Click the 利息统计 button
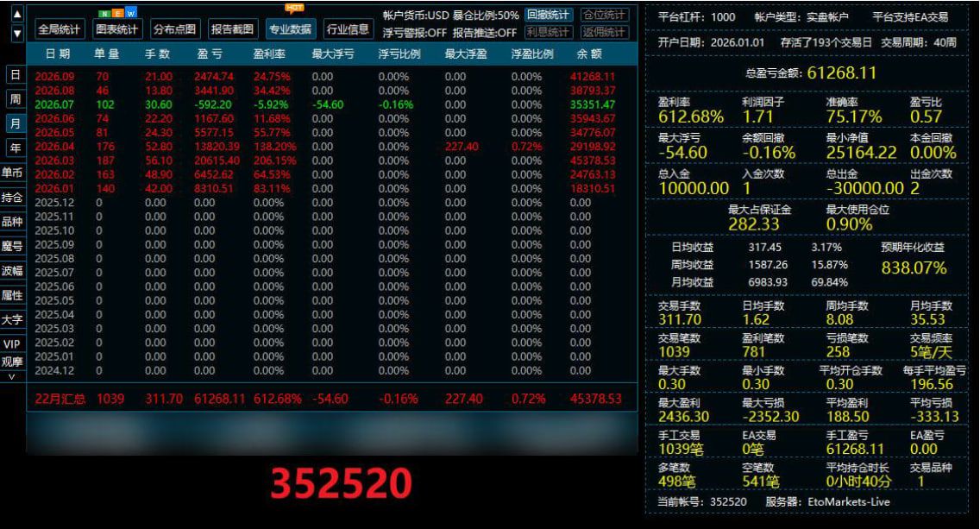This screenshot has width=980, height=529. click(x=548, y=32)
